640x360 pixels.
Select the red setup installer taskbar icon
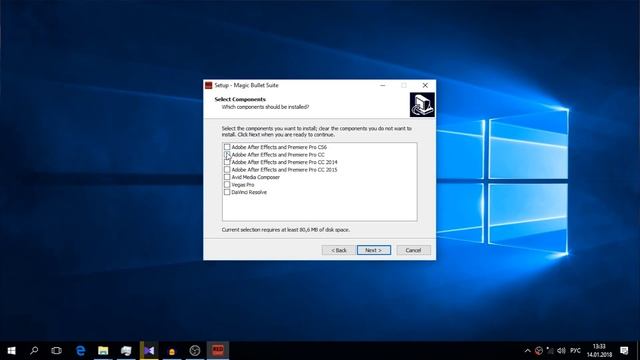218,351
